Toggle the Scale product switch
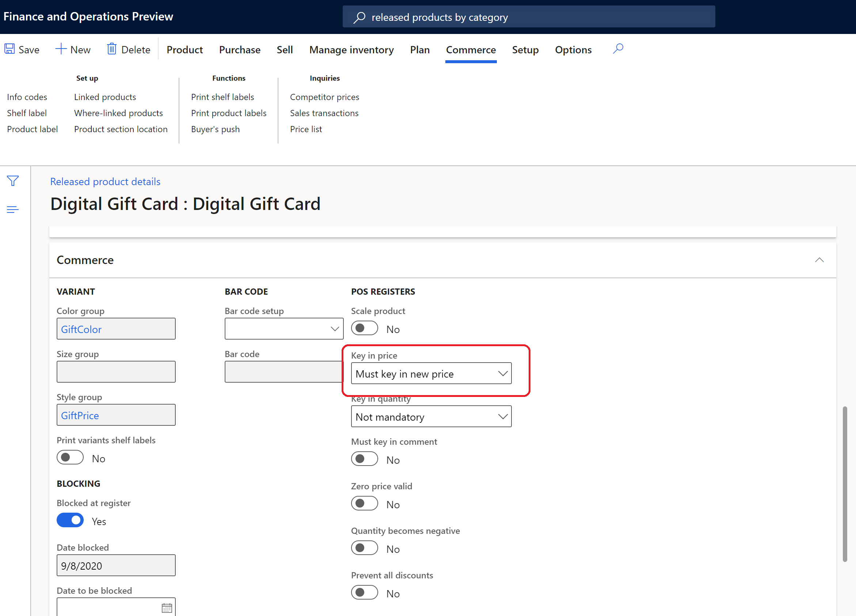Viewport: 856px width, 616px height. 364,328
